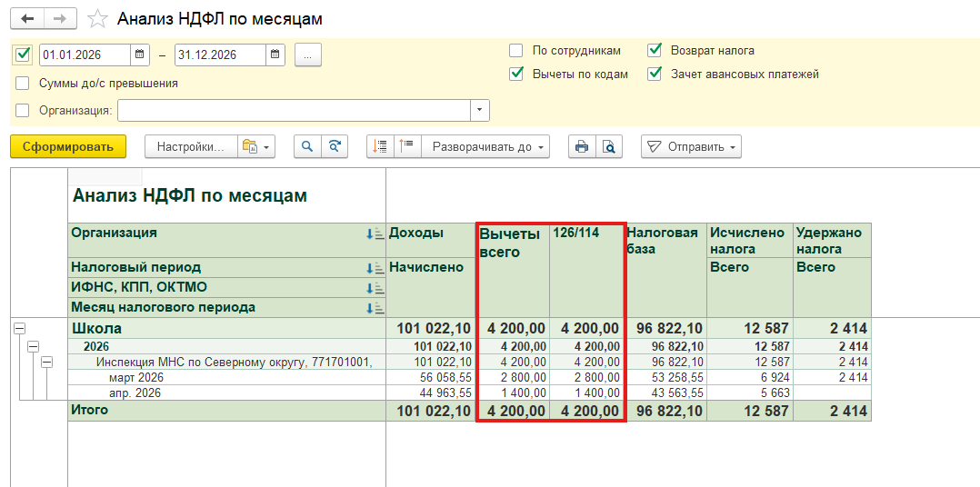This screenshot has width=980, height=487.
Task: Open Отправить dropdown menu
Action: click(691, 146)
